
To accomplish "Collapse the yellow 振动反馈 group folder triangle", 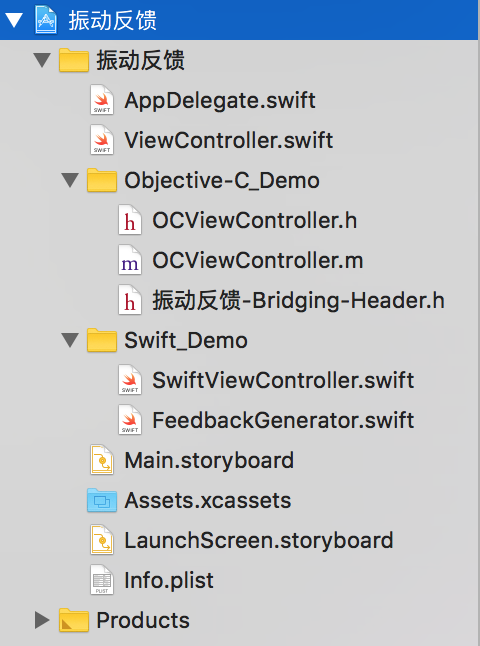I will click(42, 60).
